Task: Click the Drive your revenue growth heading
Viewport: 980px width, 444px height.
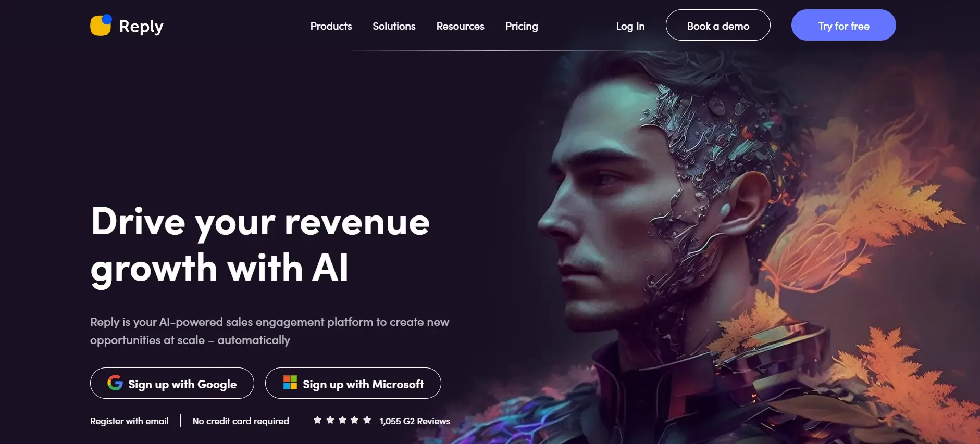Action: 260,245
